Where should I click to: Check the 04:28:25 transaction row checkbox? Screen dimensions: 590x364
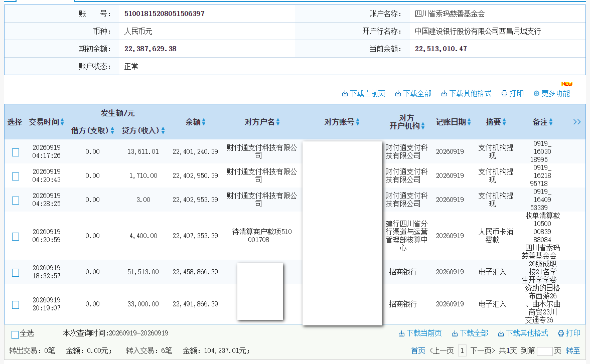[16, 201]
